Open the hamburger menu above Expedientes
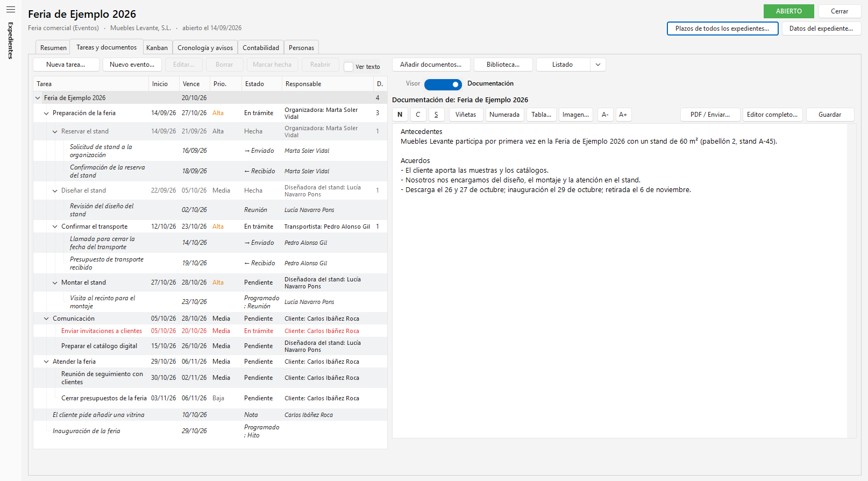 [x=11, y=10]
